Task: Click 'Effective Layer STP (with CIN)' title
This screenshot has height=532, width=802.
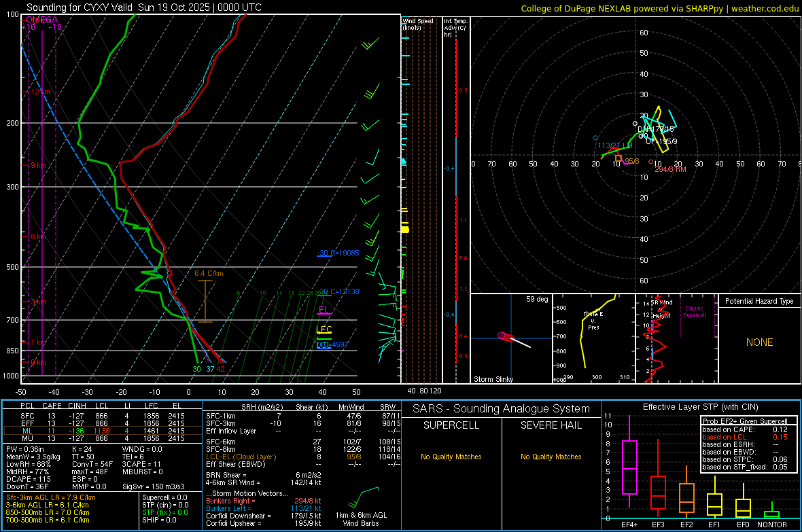Action: coord(700,407)
